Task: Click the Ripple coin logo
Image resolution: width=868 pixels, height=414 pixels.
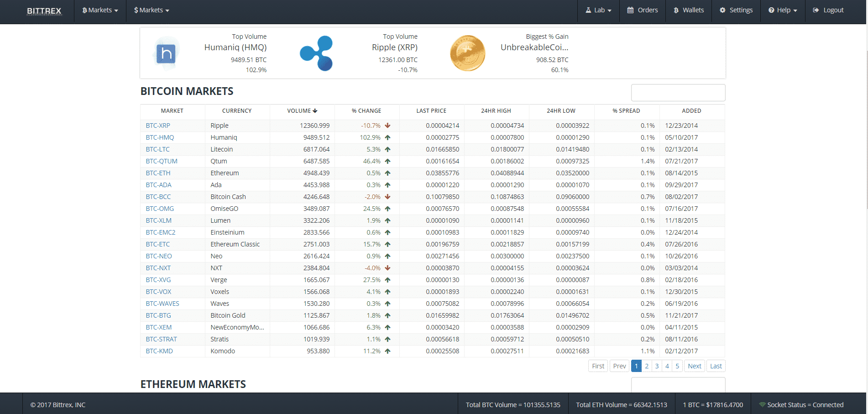Action: (317, 53)
